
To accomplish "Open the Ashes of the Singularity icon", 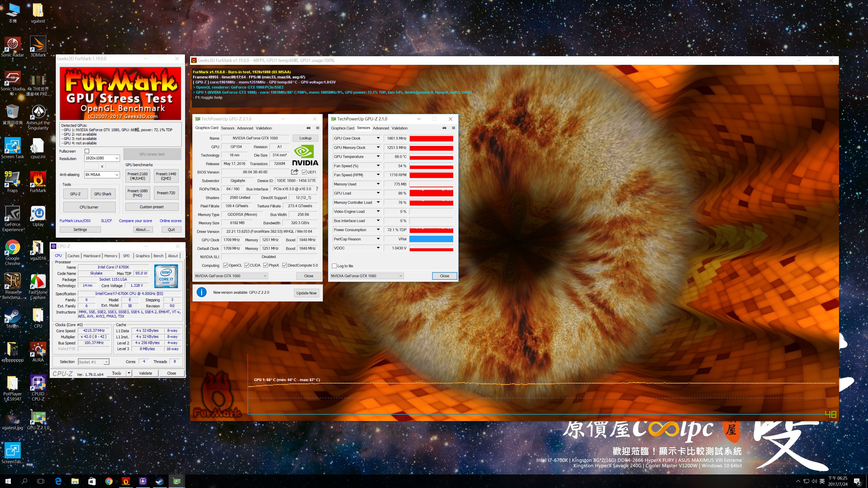I will click(x=38, y=117).
